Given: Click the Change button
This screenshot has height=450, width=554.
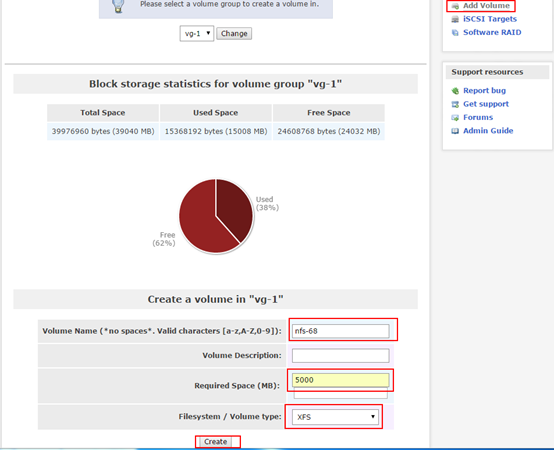Looking at the screenshot, I should tap(234, 34).
